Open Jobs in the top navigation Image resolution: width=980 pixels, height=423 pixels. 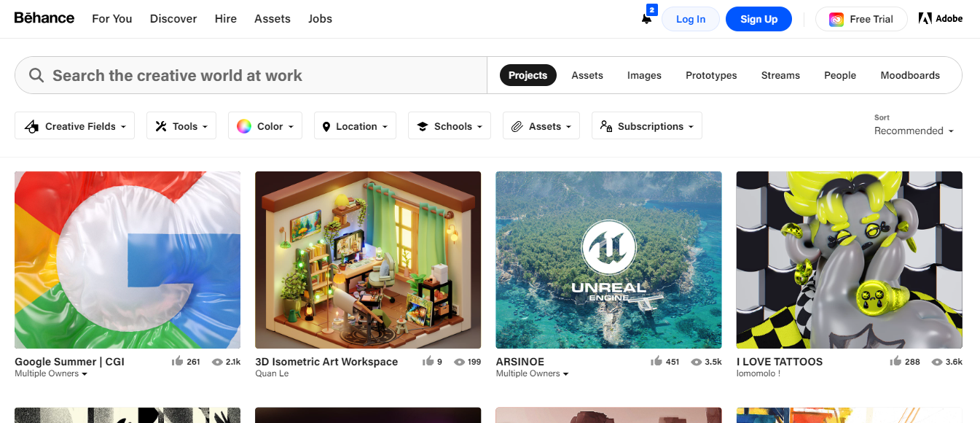pyautogui.click(x=320, y=19)
